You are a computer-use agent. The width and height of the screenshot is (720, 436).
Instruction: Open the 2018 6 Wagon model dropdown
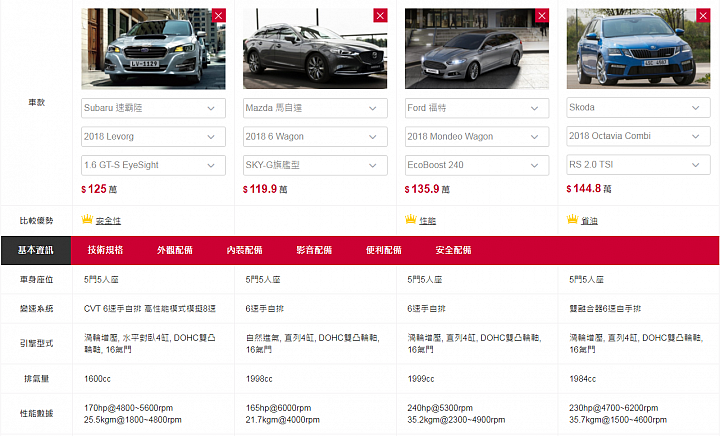coord(315,137)
